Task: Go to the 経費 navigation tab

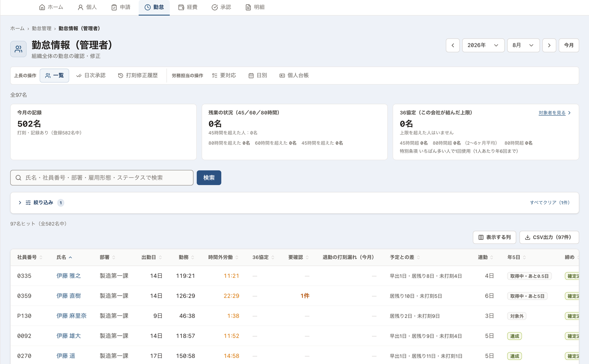Action: (188, 7)
